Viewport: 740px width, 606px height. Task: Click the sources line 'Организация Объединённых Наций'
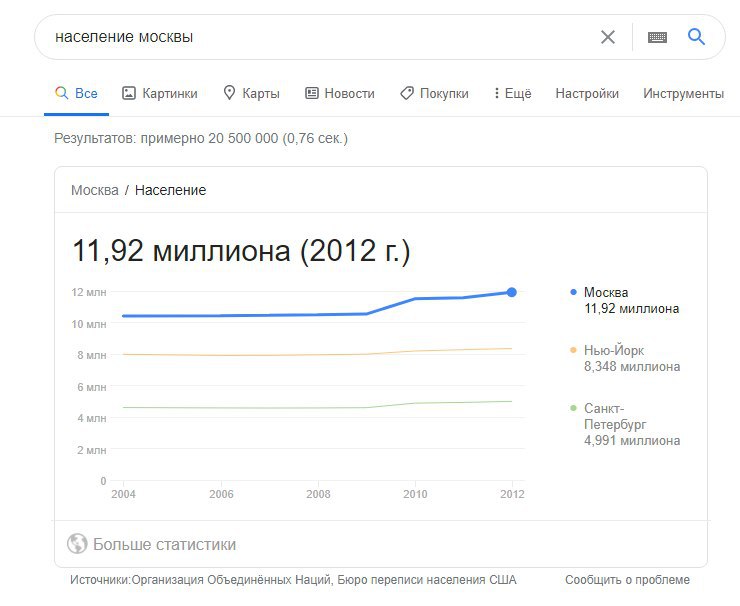(232, 580)
